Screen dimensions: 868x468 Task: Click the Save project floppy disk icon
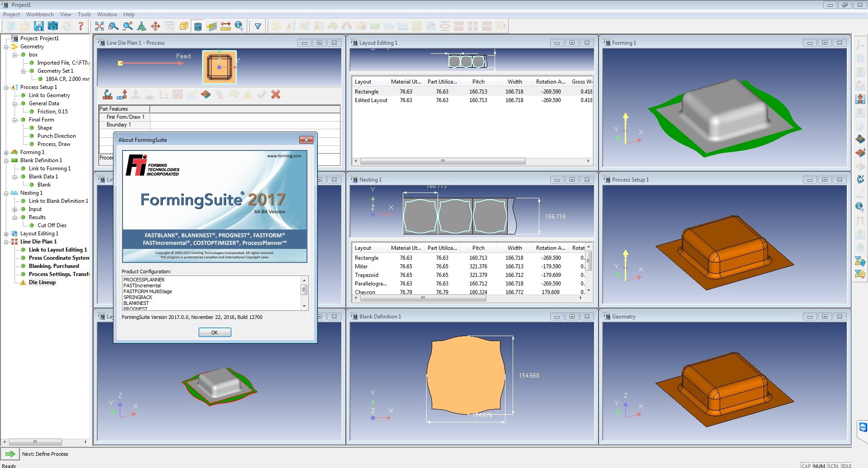point(38,26)
